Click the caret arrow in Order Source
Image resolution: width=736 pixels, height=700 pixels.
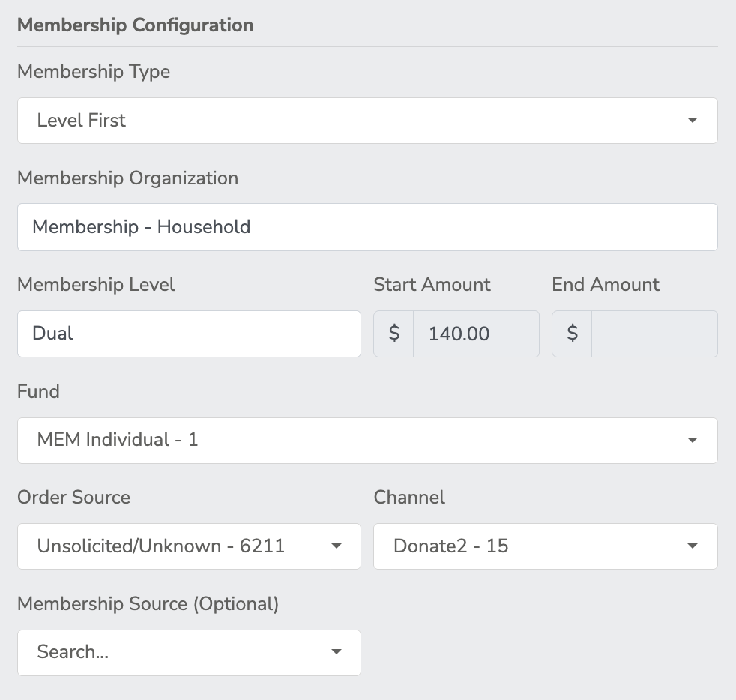click(336, 546)
